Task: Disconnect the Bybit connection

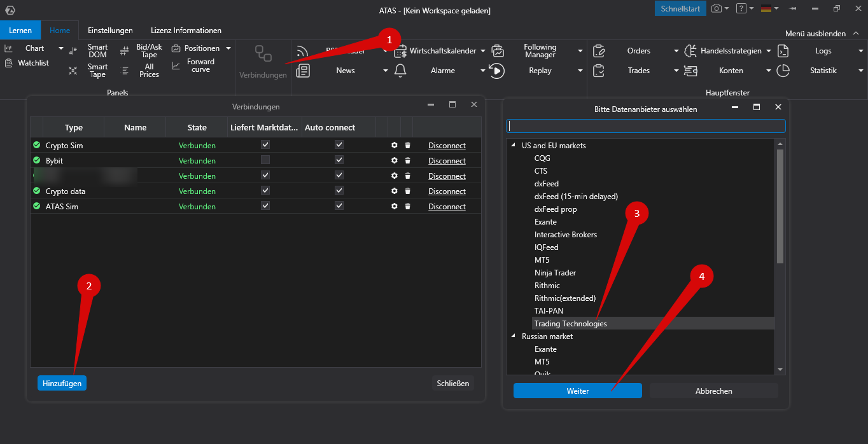Action: click(447, 161)
